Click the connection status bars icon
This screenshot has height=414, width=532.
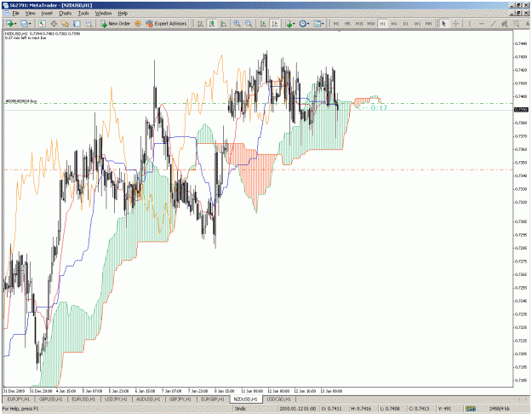470,409
